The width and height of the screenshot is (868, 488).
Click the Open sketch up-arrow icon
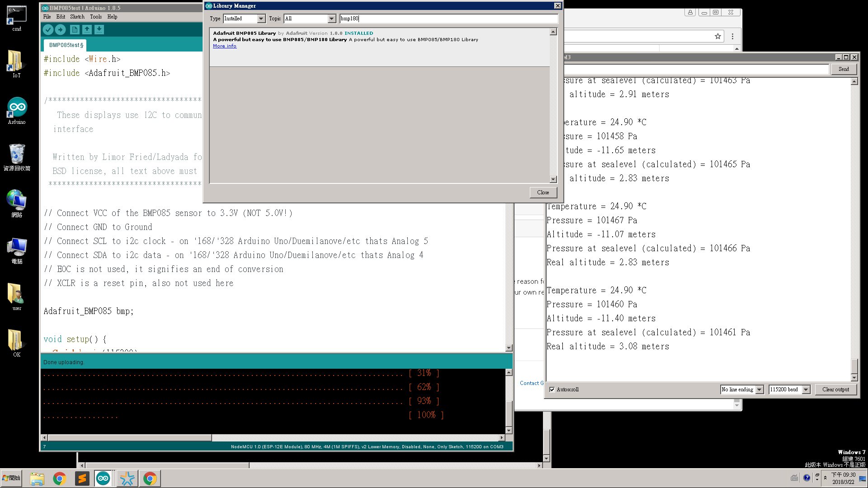tap(87, 30)
